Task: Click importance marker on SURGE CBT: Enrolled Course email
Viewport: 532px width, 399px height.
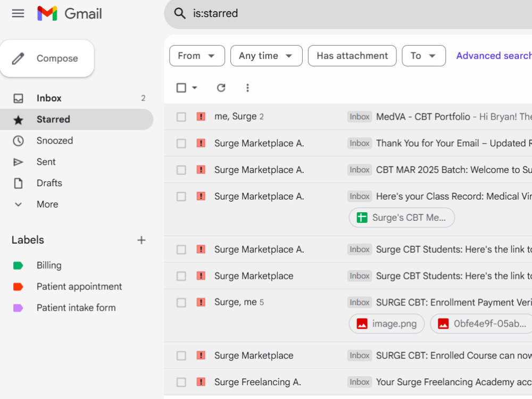Action: pos(201,355)
